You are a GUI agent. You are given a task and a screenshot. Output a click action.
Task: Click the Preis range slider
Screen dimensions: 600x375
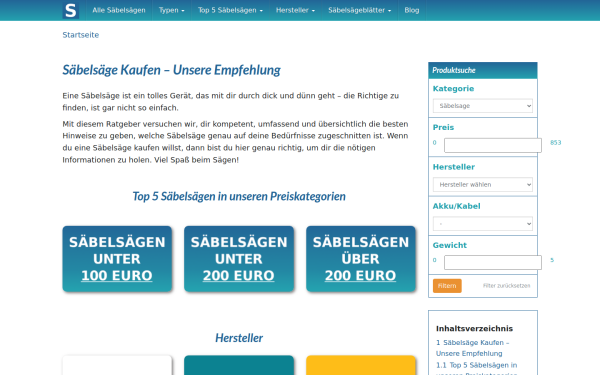(x=492, y=145)
